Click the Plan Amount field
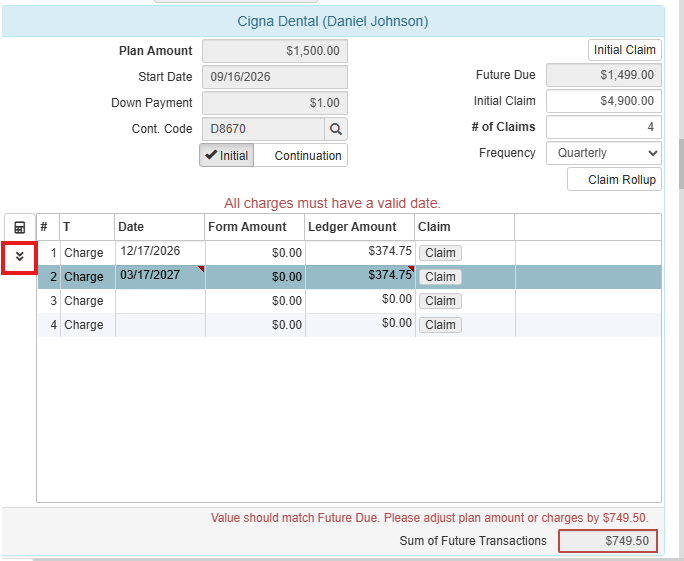The width and height of the screenshot is (684, 561). pyautogui.click(x=275, y=51)
